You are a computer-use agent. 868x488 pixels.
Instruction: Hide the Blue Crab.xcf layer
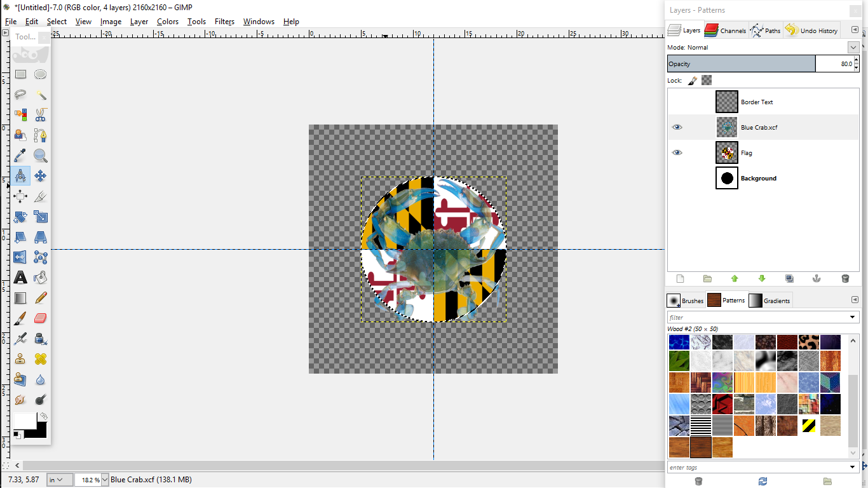[677, 127]
